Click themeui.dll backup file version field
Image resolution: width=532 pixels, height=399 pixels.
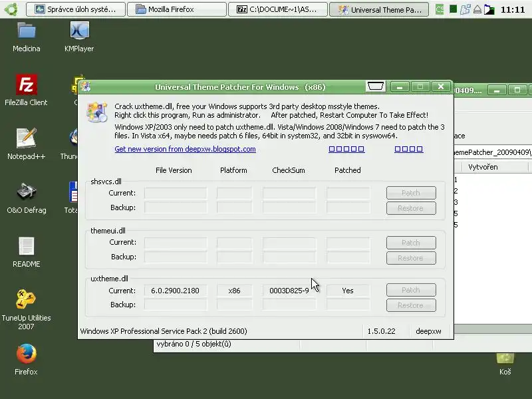click(x=176, y=257)
